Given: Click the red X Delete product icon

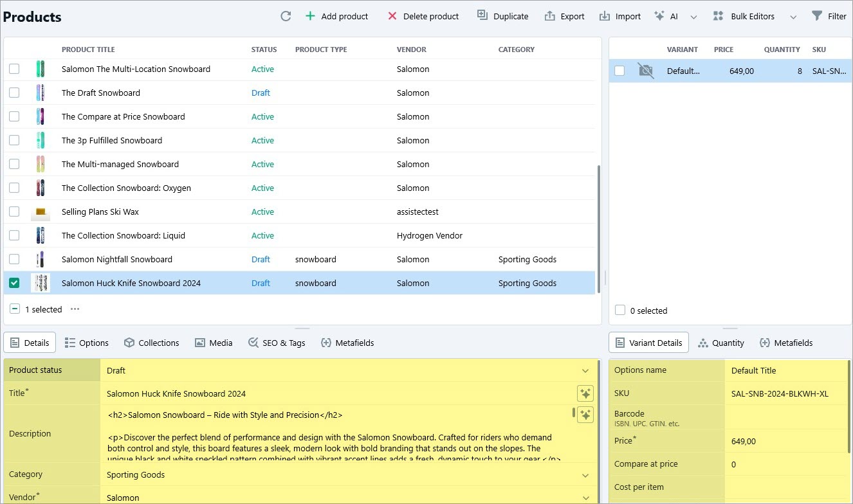Looking at the screenshot, I should pyautogui.click(x=392, y=16).
